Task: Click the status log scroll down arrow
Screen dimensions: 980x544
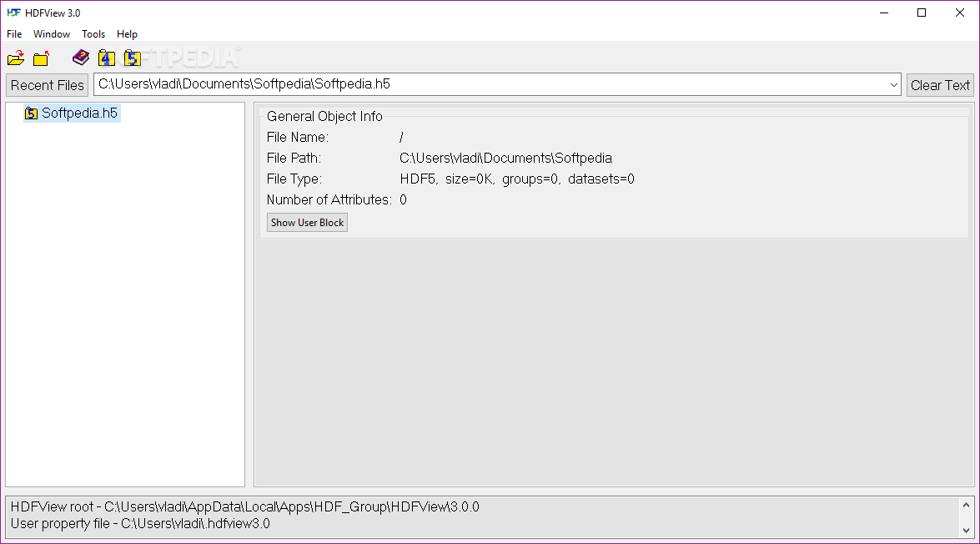Action: pos(966,531)
